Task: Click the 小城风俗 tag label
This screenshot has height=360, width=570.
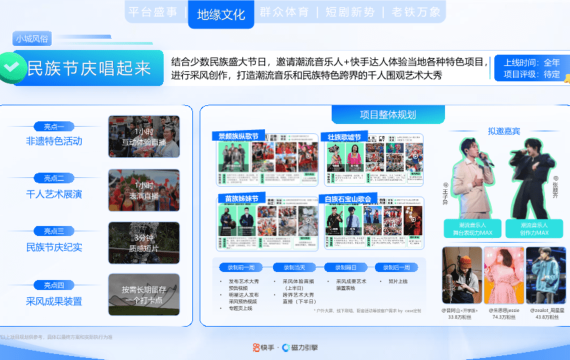Action: pyautogui.click(x=32, y=39)
